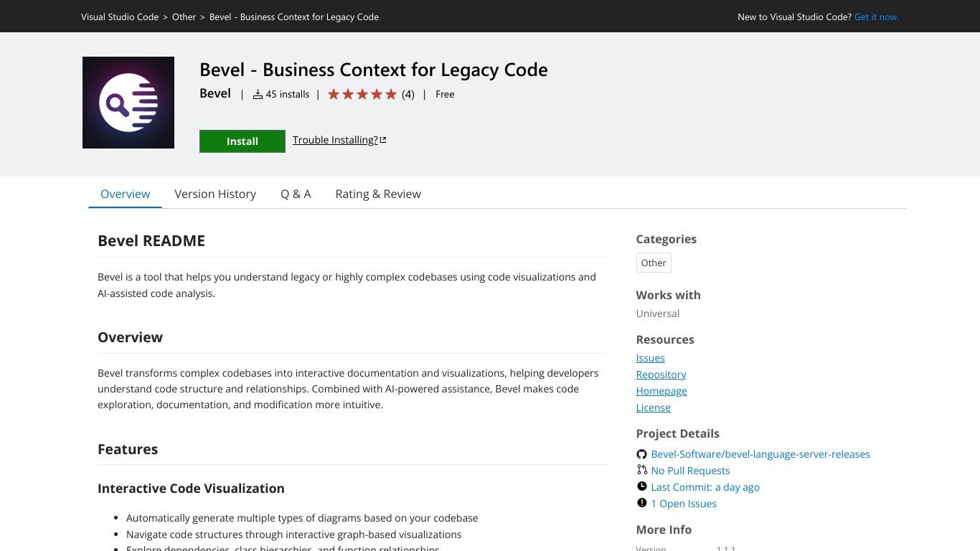980x551 pixels.
Task: Click the Bevel extension logo image
Action: pyautogui.click(x=128, y=103)
